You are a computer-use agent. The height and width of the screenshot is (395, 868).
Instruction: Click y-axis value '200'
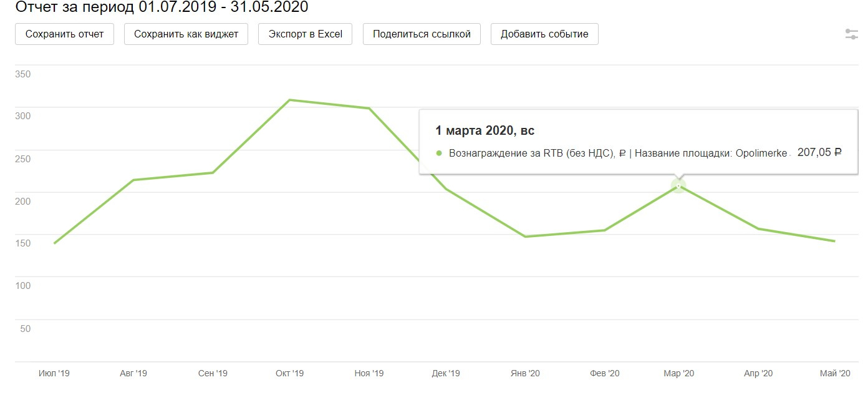pos(22,201)
